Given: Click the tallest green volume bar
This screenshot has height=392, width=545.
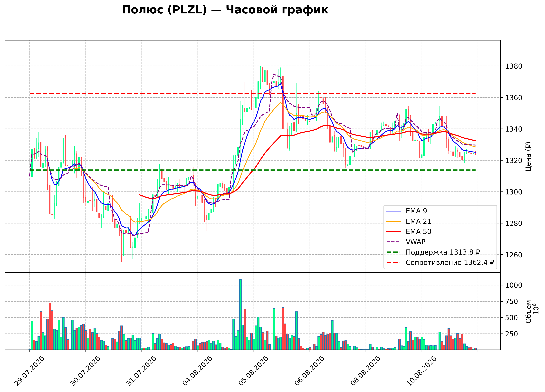Looking at the screenshot, I should coord(240,315).
